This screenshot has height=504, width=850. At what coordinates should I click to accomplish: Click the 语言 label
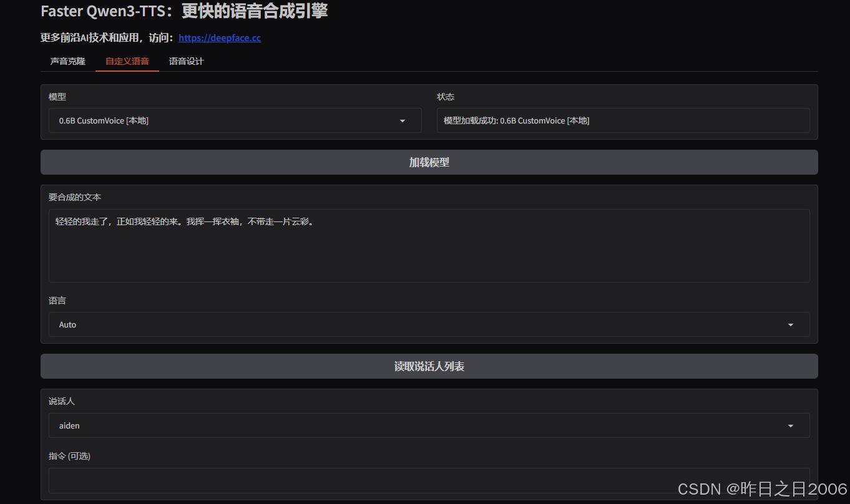point(57,301)
